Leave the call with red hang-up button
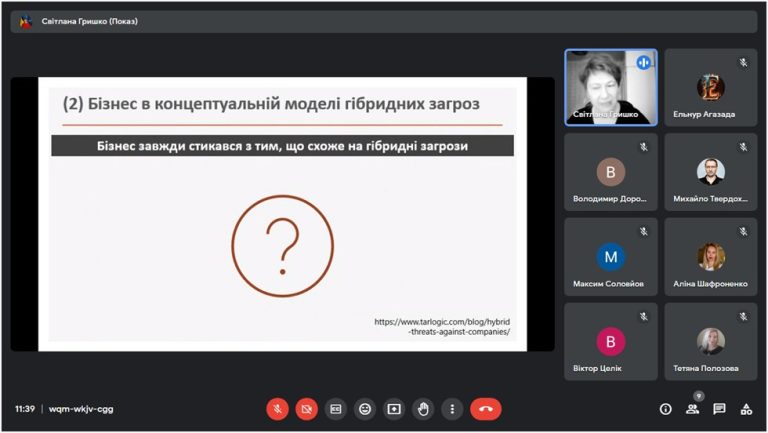Viewport: 768px width, 433px height. 486,409
